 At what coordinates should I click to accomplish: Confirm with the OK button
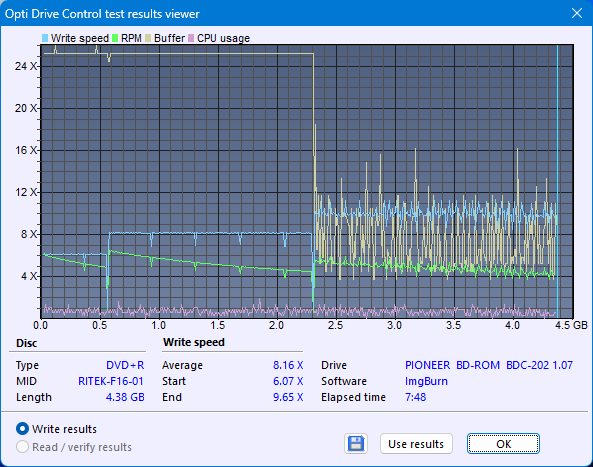point(503,444)
